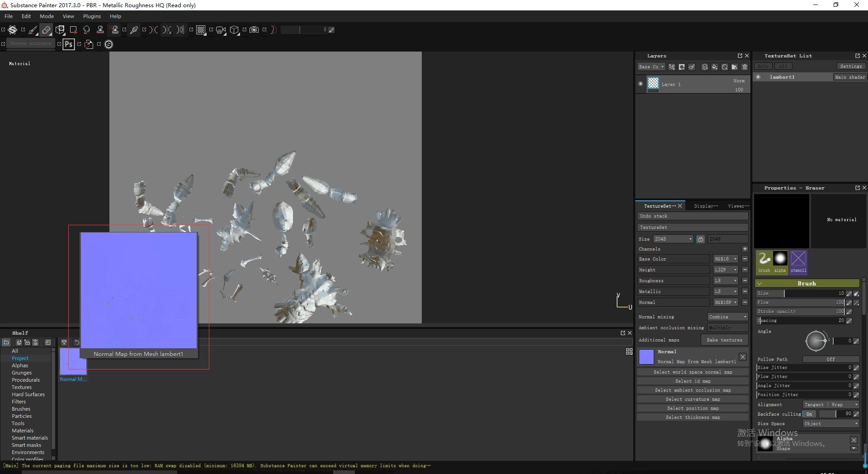Viewport: 868px width, 474px height.
Task: Toggle Backface culling On button
Action: [x=809, y=414]
